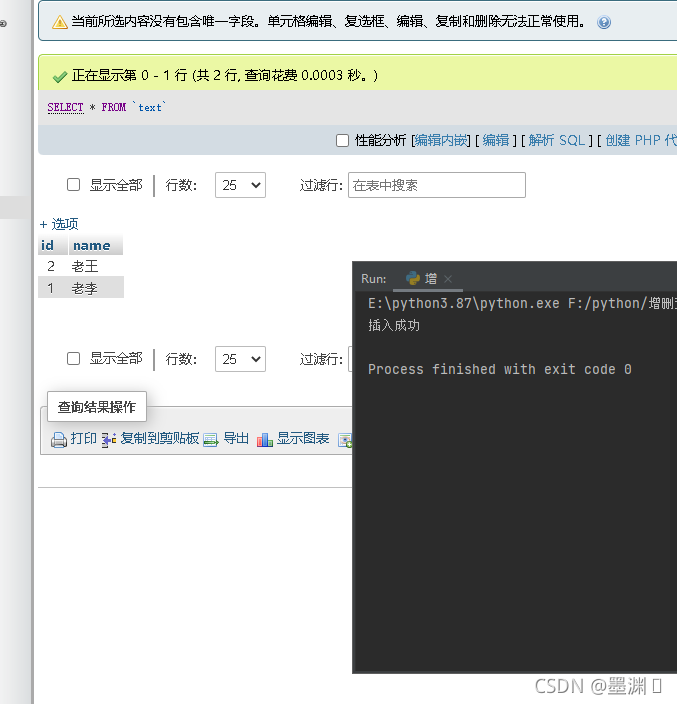Click the Python icon on the Run tab
677x704 pixels.
pyautogui.click(x=413, y=279)
